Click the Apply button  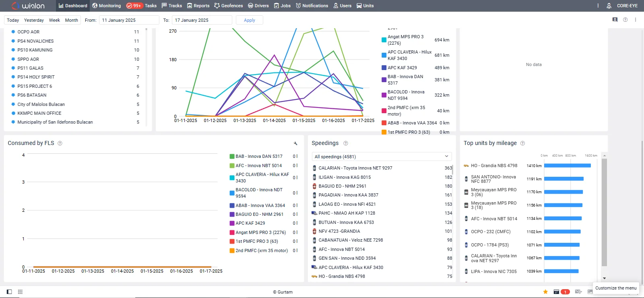point(249,20)
